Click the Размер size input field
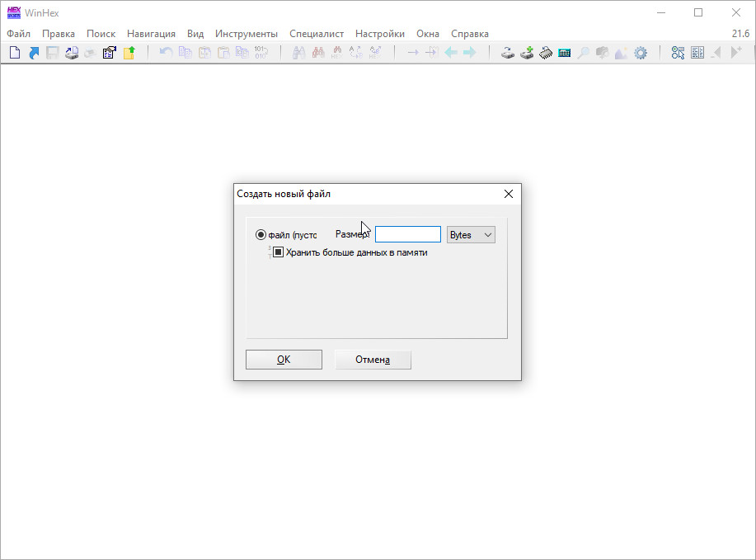 (x=408, y=235)
